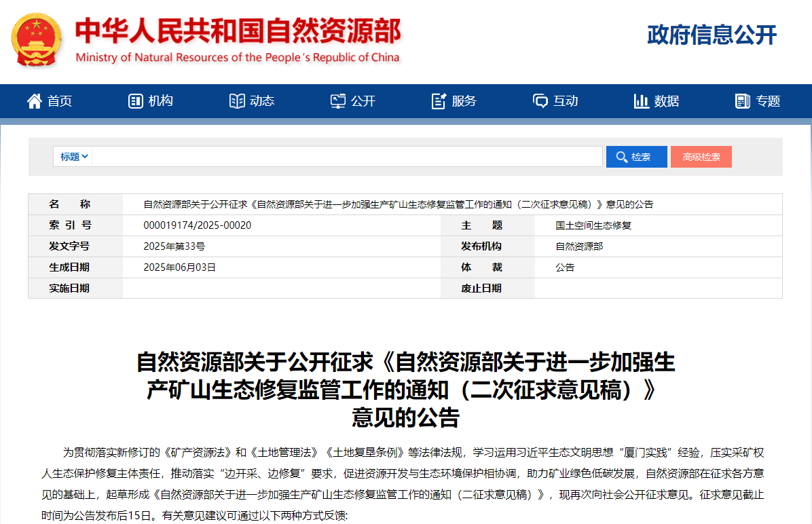The image size is (812, 524).
Task: Click the home icon in navigation bar
Action: pyautogui.click(x=34, y=101)
